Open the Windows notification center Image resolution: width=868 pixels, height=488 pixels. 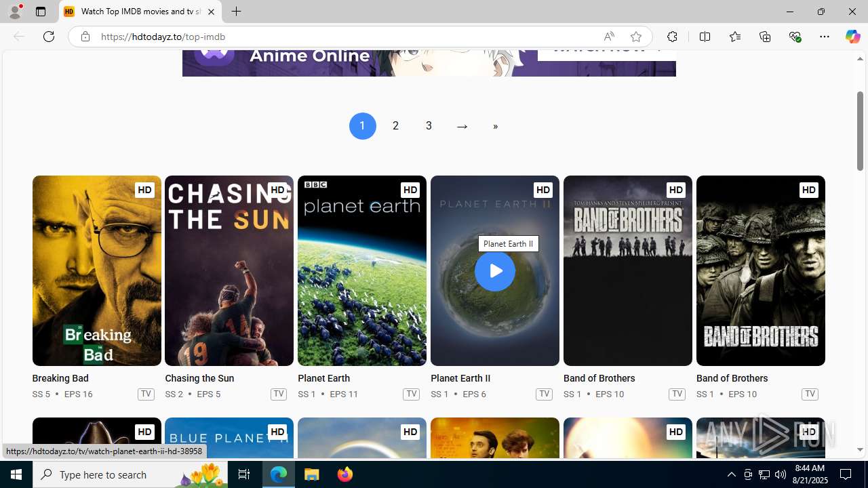[846, 474]
